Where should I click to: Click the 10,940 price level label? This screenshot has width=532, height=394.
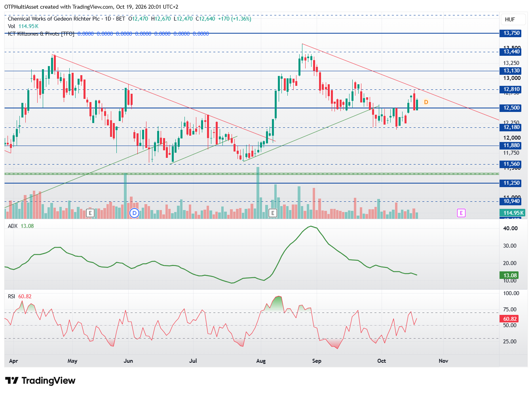511,201
